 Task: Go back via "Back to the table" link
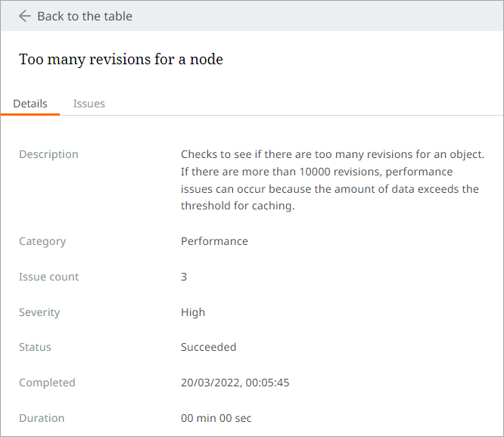click(84, 16)
